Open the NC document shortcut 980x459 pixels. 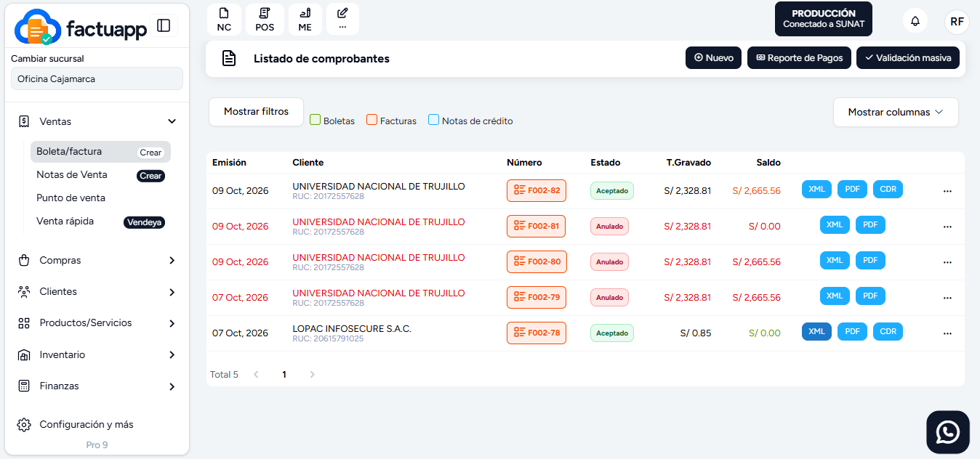[x=224, y=20]
